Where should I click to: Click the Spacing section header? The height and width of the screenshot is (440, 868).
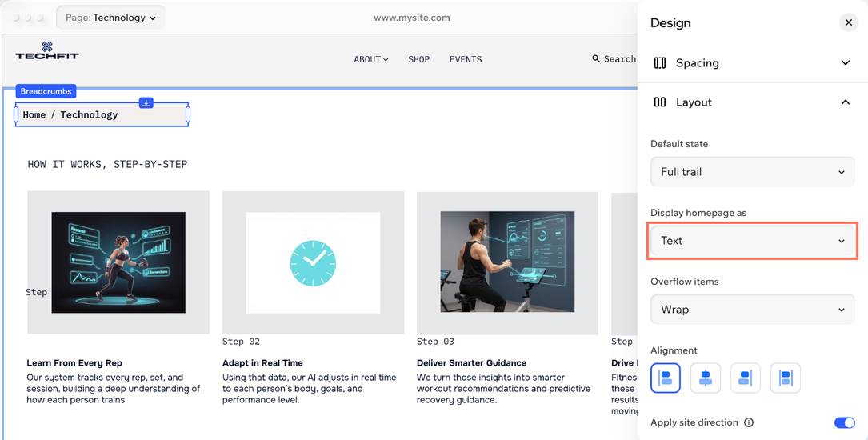tap(752, 63)
